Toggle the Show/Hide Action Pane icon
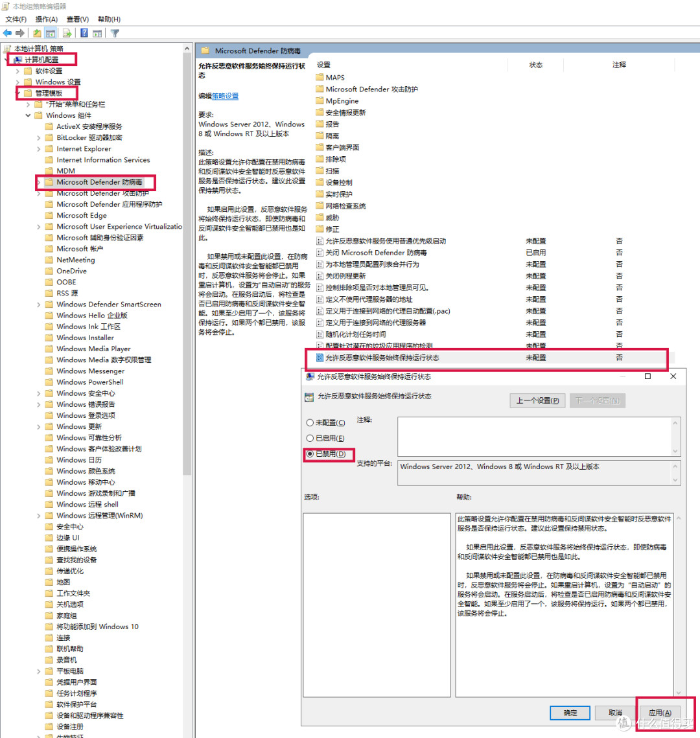The image size is (700, 738). tap(97, 33)
